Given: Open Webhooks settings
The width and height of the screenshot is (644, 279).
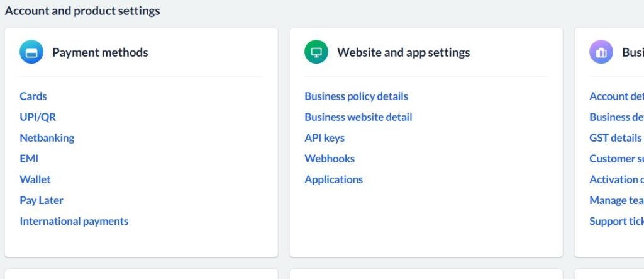Looking at the screenshot, I should (x=330, y=159).
